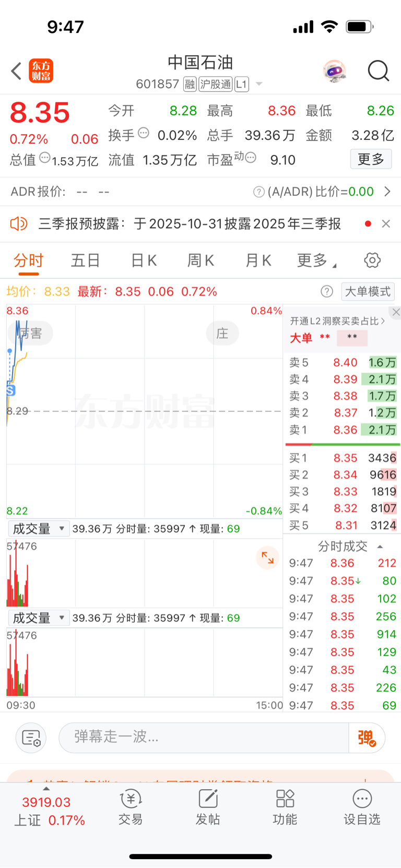Select 卖3 row at 8.38
Image resolution: width=401 pixels, height=868 pixels.
pyautogui.click(x=343, y=396)
